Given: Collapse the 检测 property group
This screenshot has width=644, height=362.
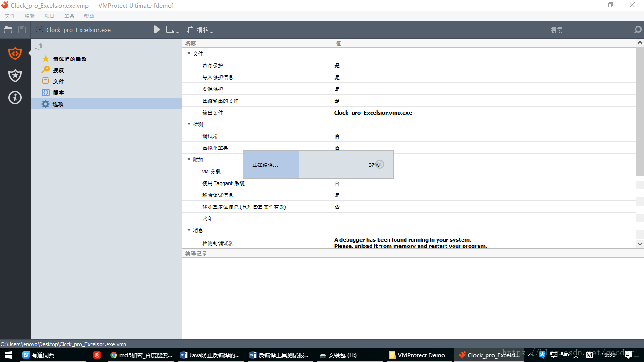Looking at the screenshot, I should click(x=189, y=124).
